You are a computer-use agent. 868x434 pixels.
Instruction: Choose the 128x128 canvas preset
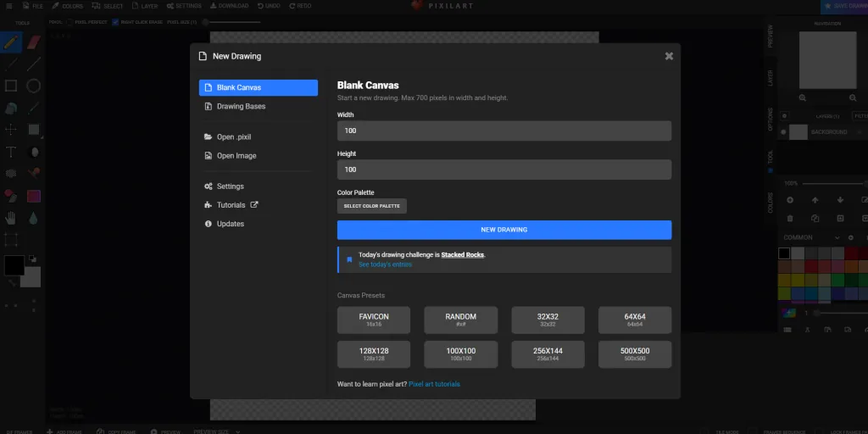click(374, 354)
